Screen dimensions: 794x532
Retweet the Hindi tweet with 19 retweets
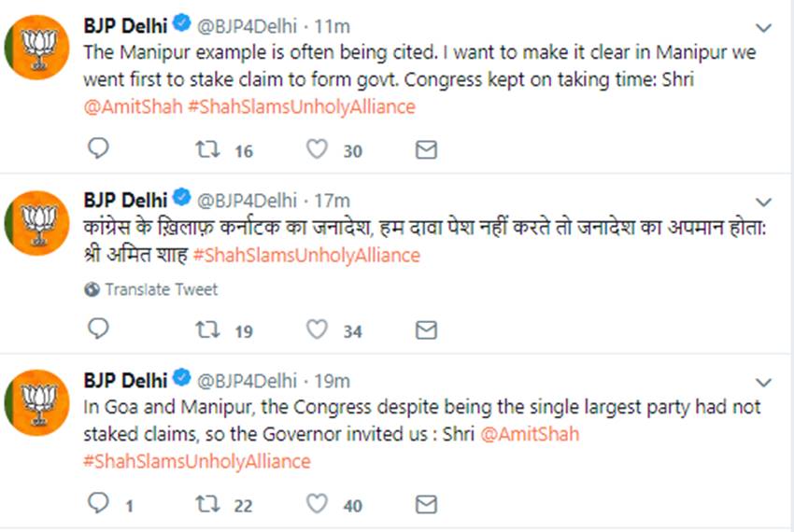click(207, 329)
